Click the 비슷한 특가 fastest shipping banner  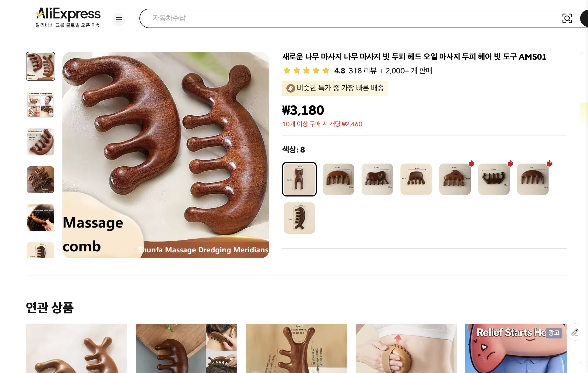335,88
